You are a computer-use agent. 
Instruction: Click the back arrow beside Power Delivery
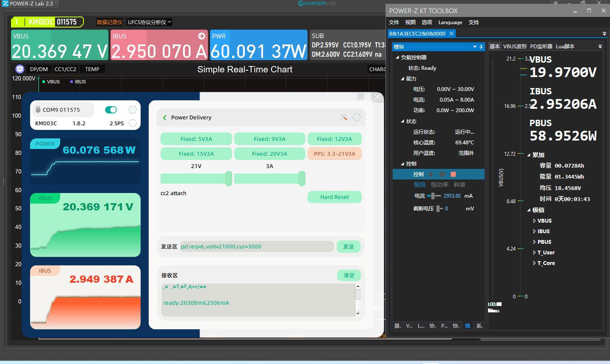(165, 118)
